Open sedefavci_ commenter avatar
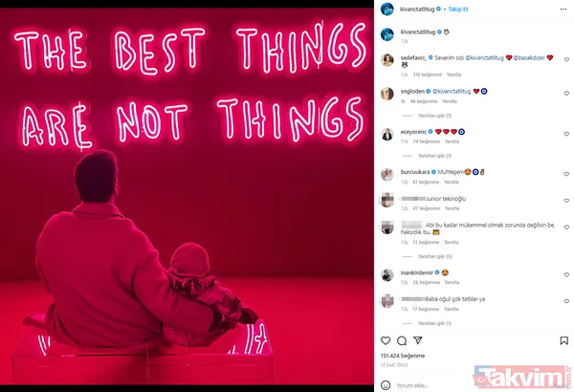 [386, 60]
